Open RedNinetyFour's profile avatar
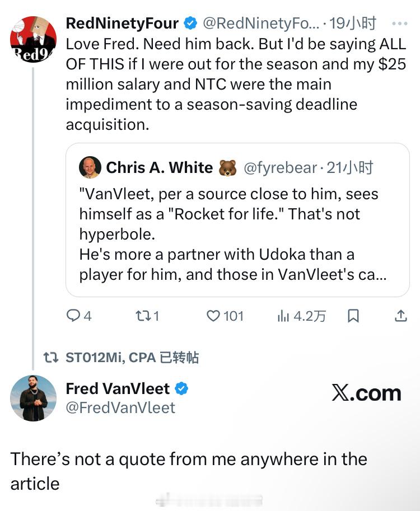Viewport: 420px width, 511px height. point(33,39)
